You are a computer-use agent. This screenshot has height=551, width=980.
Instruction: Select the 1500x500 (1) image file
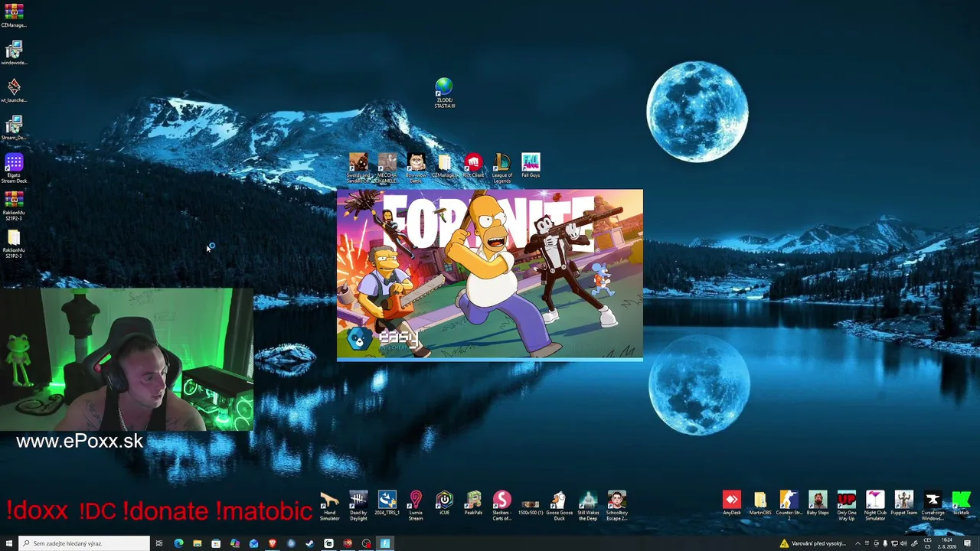tap(531, 506)
